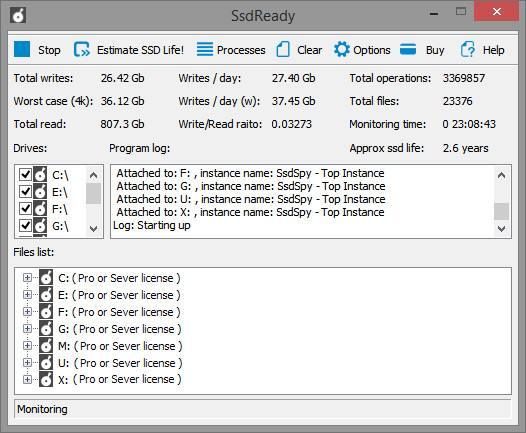Click the Drives list scroll down arrow

coord(94,229)
